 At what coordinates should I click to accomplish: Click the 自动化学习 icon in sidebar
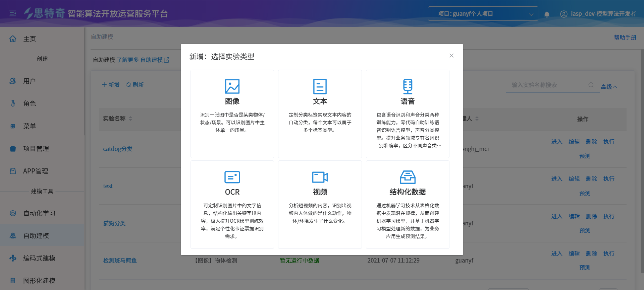[13, 213]
